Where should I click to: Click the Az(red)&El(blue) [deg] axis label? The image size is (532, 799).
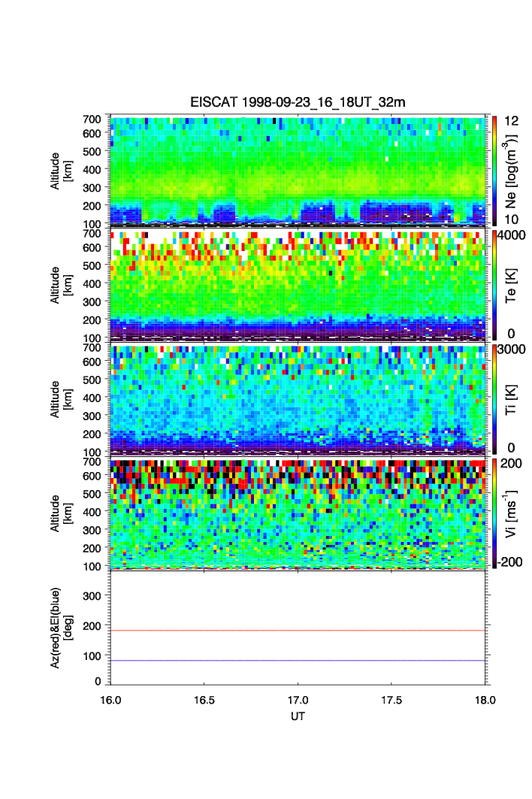pos(60,628)
